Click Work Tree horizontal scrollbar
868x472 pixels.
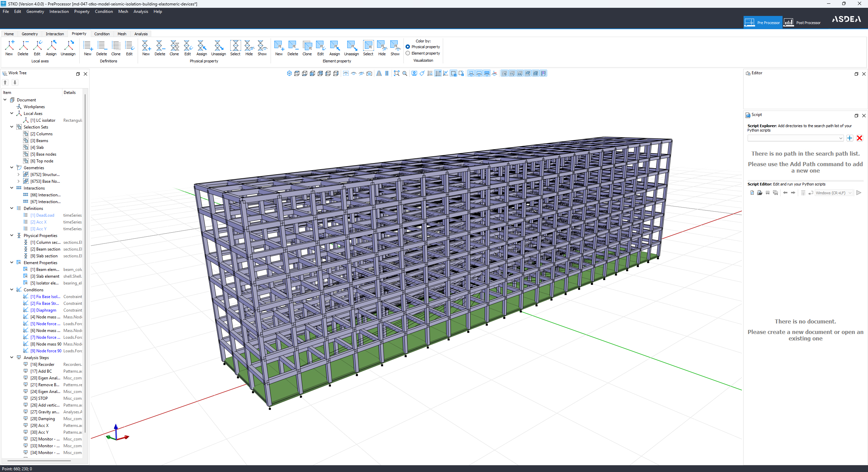point(39,461)
